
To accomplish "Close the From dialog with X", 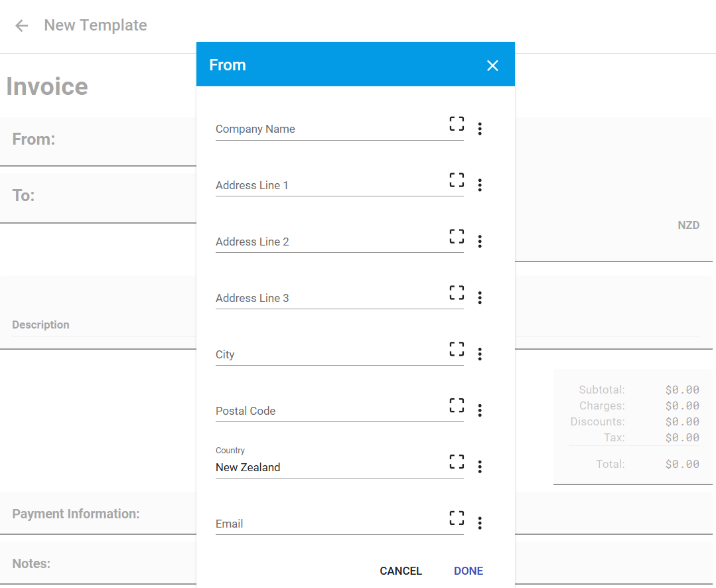I will click(x=492, y=65).
